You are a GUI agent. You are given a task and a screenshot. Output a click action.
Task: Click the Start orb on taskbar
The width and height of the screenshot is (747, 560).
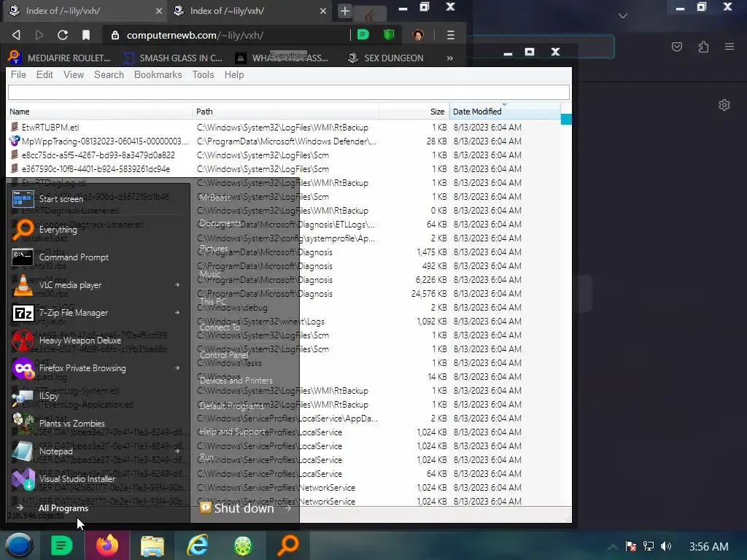(x=19, y=545)
